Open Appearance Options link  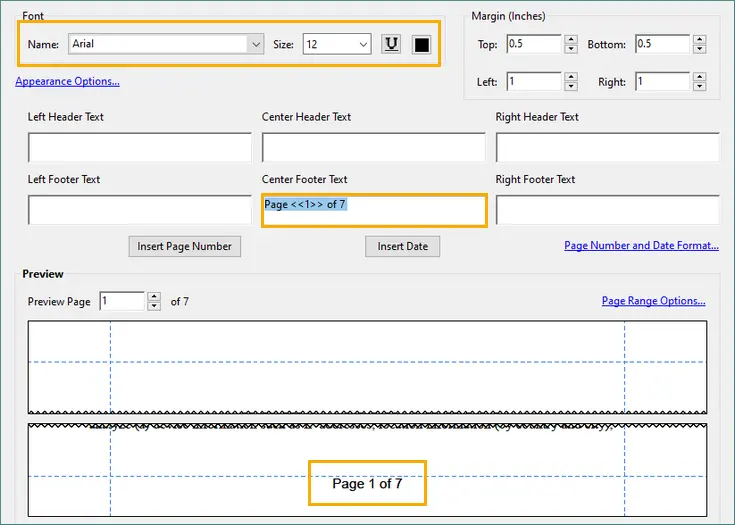tap(67, 81)
